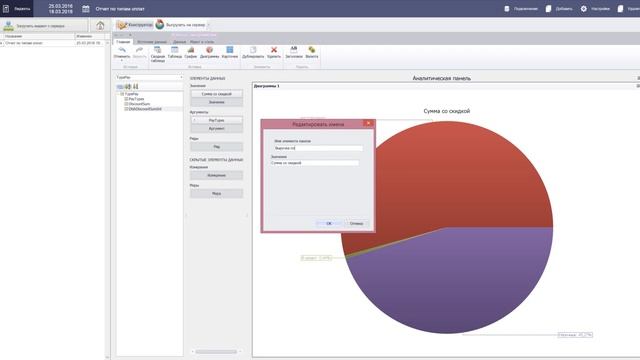Switch to the Источник данных tab
This screenshot has width=640, height=360.
[x=152, y=42]
